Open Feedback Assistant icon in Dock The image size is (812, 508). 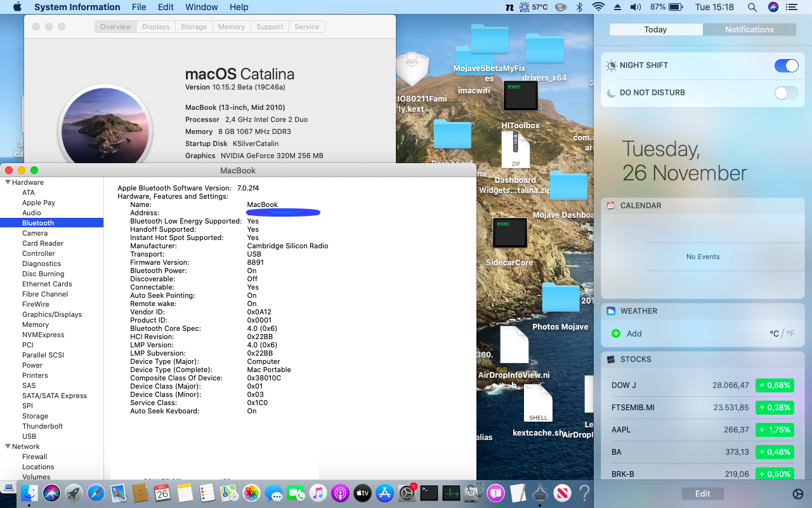tap(495, 493)
